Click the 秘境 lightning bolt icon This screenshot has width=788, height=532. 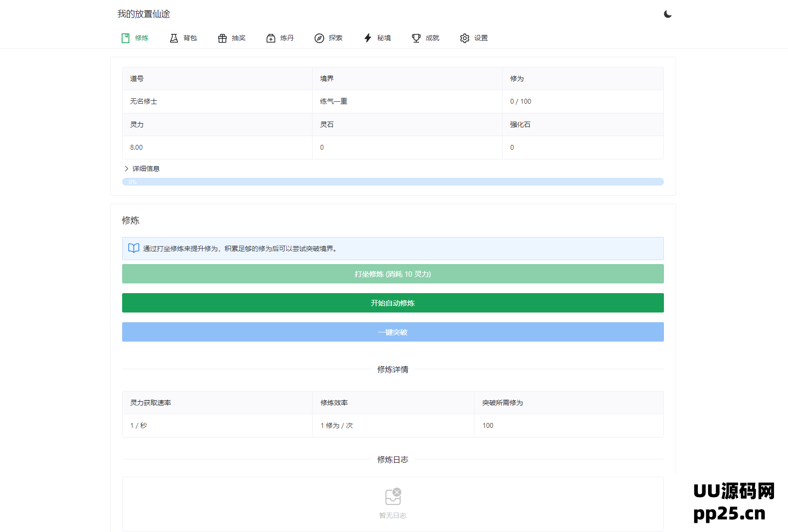(368, 38)
